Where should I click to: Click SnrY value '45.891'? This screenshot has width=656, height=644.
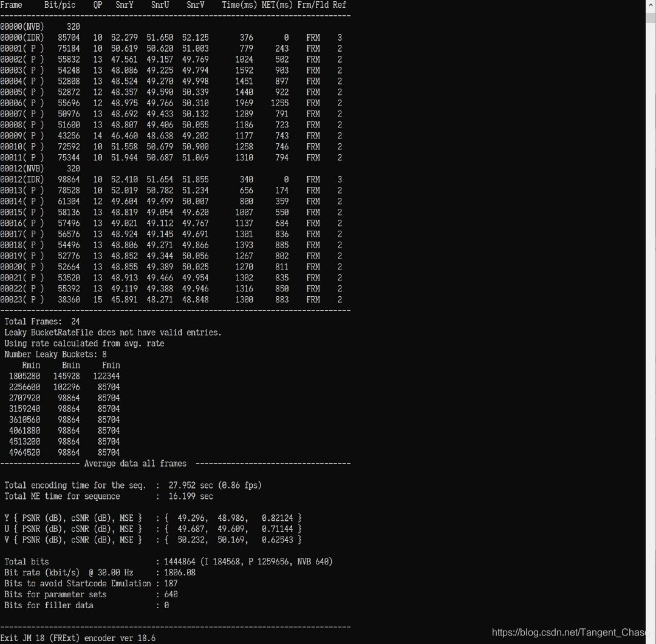125,299
